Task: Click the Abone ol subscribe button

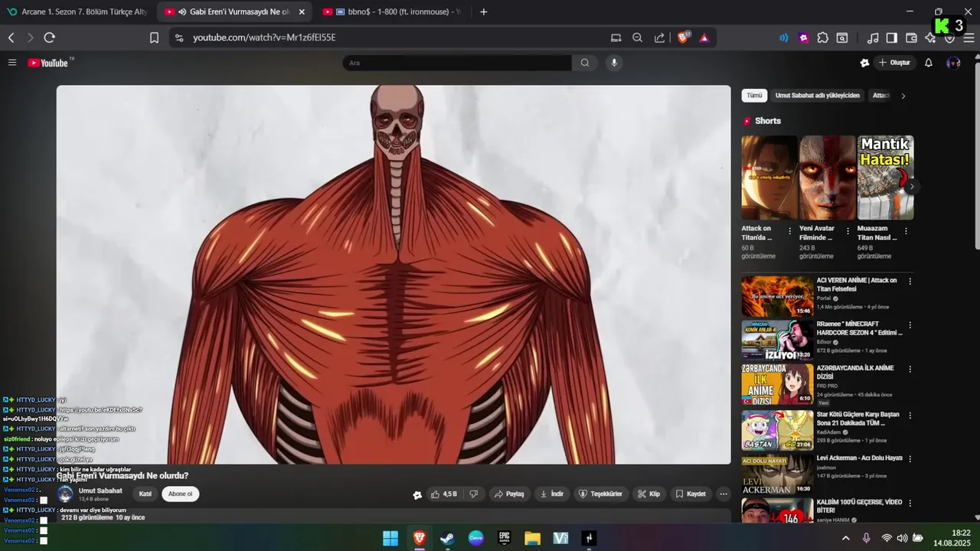Action: click(180, 494)
